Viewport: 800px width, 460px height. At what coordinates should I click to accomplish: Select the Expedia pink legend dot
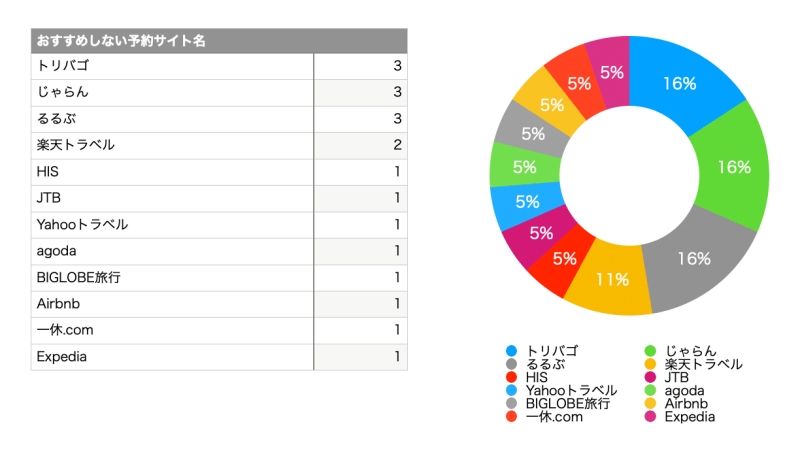click(650, 417)
